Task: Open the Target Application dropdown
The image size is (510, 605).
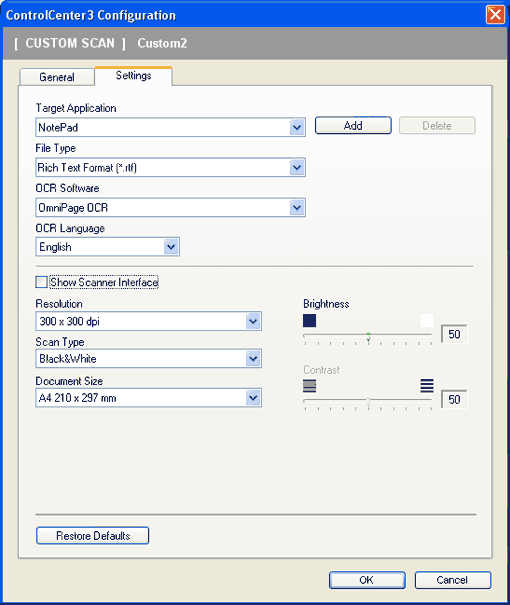Action: click(170, 127)
